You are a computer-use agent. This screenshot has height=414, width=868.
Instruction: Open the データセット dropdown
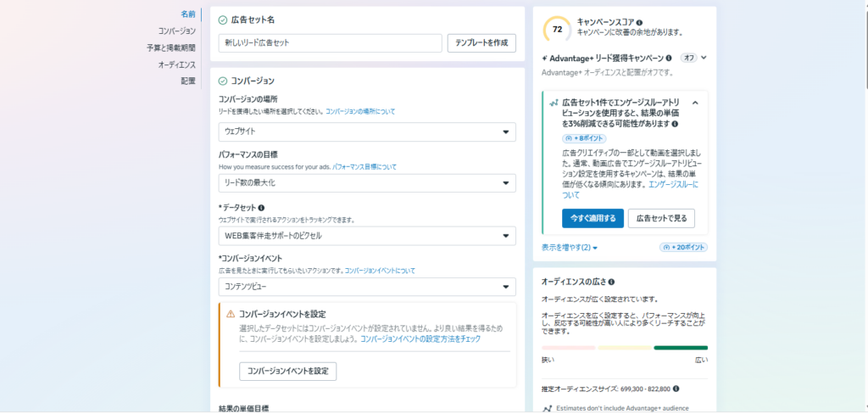pyautogui.click(x=366, y=236)
